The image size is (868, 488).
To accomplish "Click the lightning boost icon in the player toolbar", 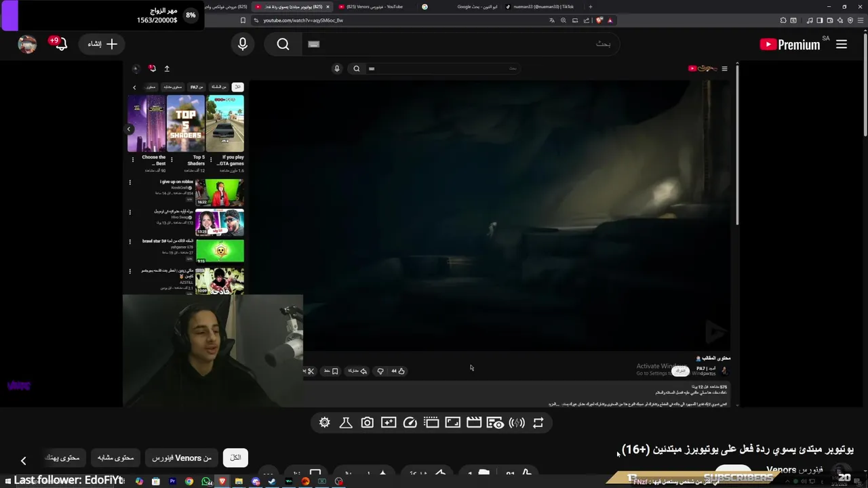I will (x=517, y=423).
